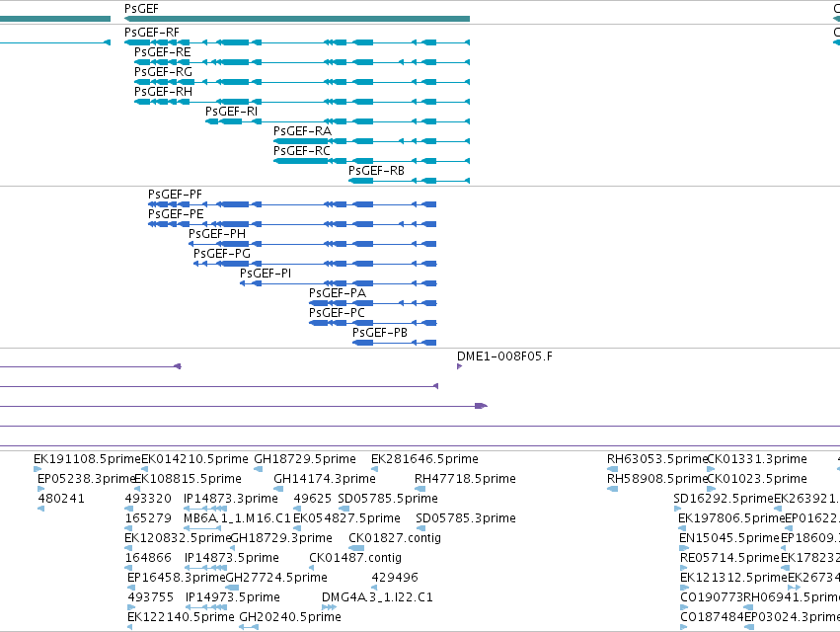Click the GH20240.5prime EST label

[x=290, y=617]
